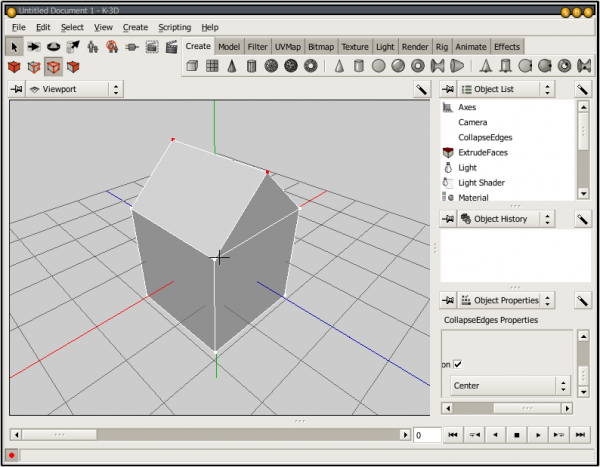Select Camera in the Object List
The image size is (600, 467).
point(473,122)
